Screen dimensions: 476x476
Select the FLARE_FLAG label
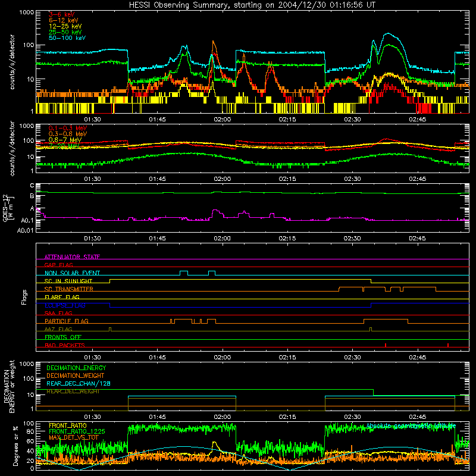coord(62,297)
